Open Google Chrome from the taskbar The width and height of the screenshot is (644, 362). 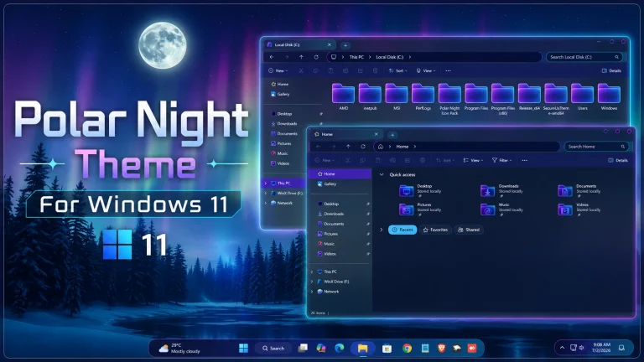tap(407, 348)
